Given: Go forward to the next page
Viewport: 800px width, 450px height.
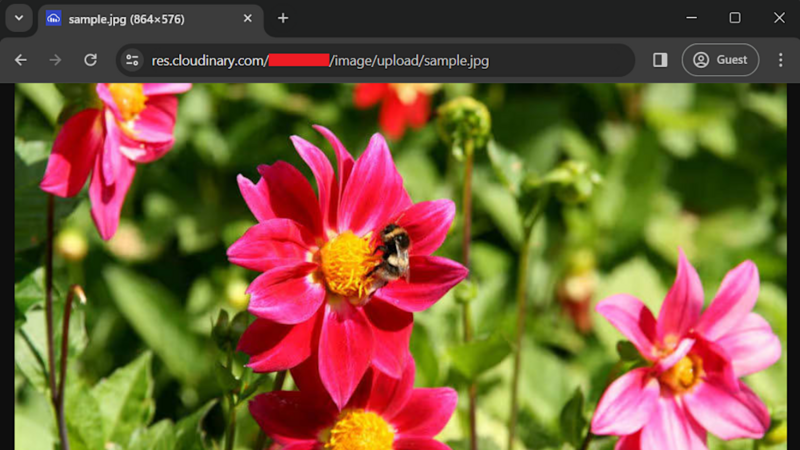Looking at the screenshot, I should click(x=55, y=60).
